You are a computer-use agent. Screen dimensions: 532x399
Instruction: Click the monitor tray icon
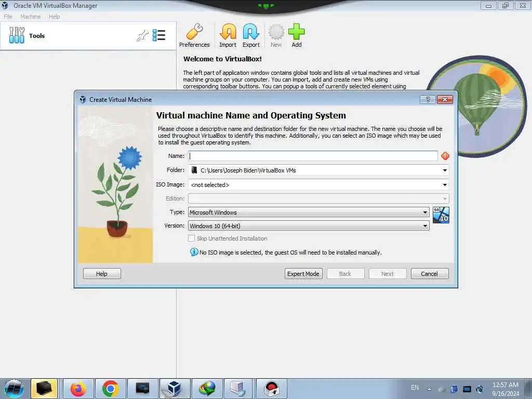coord(467,389)
